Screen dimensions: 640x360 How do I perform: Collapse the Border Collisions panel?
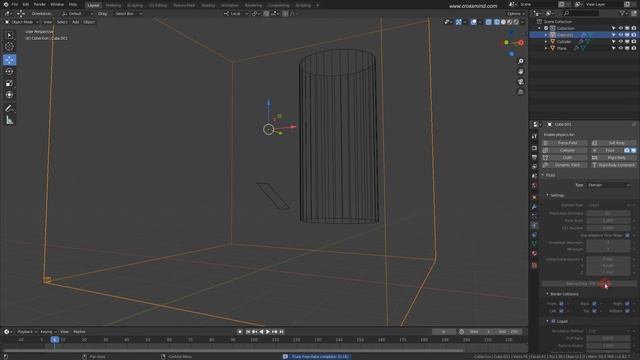[x=548, y=294]
